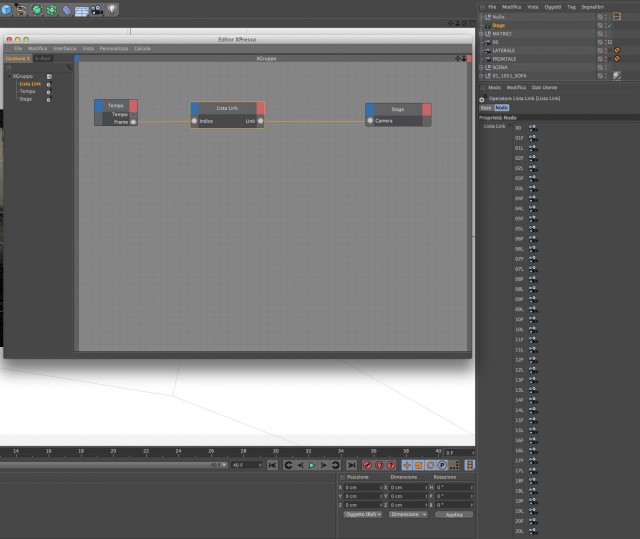
Task: Click the cube primitive icon in toolbar
Action: coord(6,9)
